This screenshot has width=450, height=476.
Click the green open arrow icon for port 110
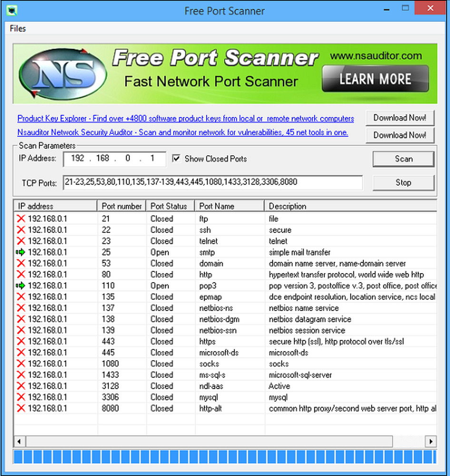click(20, 286)
